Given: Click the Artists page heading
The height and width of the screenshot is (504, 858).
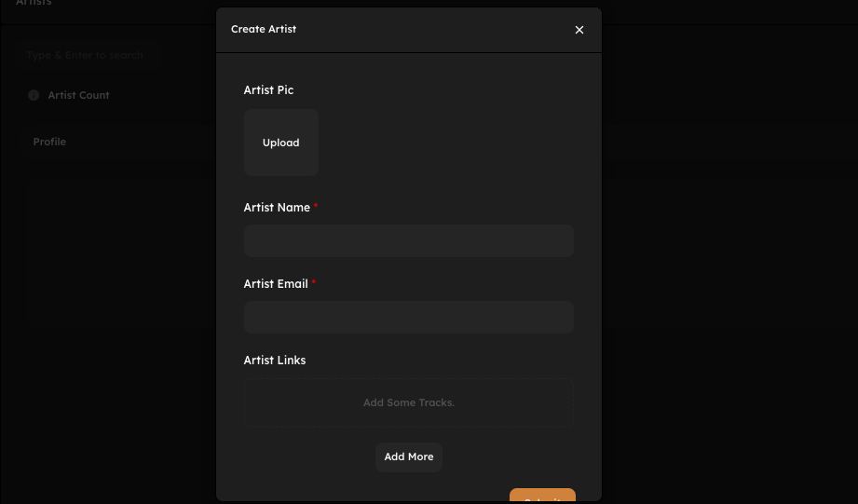Looking at the screenshot, I should click(x=34, y=4).
